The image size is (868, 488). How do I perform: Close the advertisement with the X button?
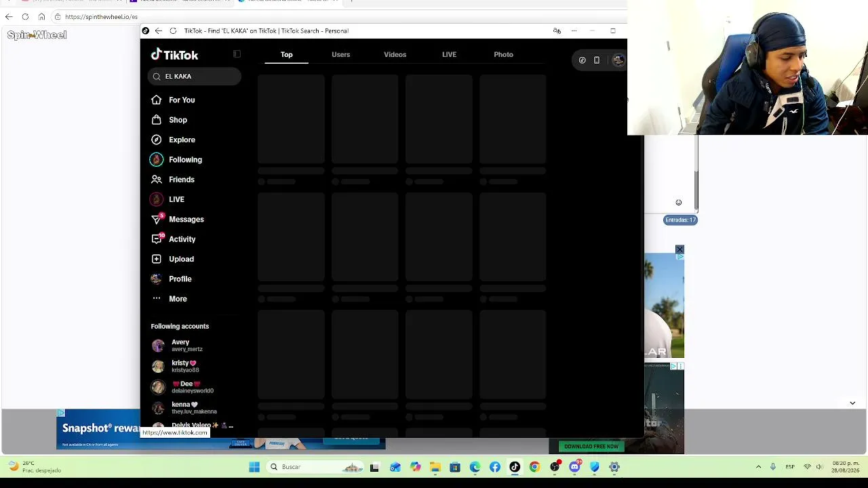679,249
